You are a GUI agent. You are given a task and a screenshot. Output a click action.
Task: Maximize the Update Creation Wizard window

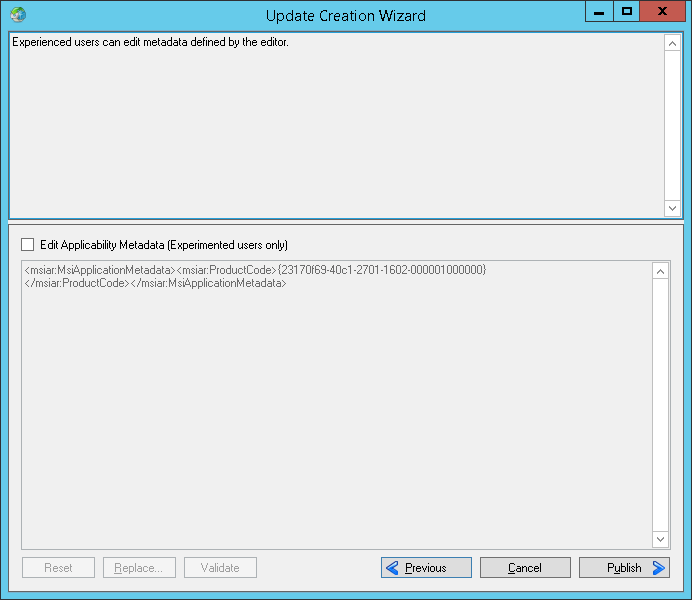(626, 11)
